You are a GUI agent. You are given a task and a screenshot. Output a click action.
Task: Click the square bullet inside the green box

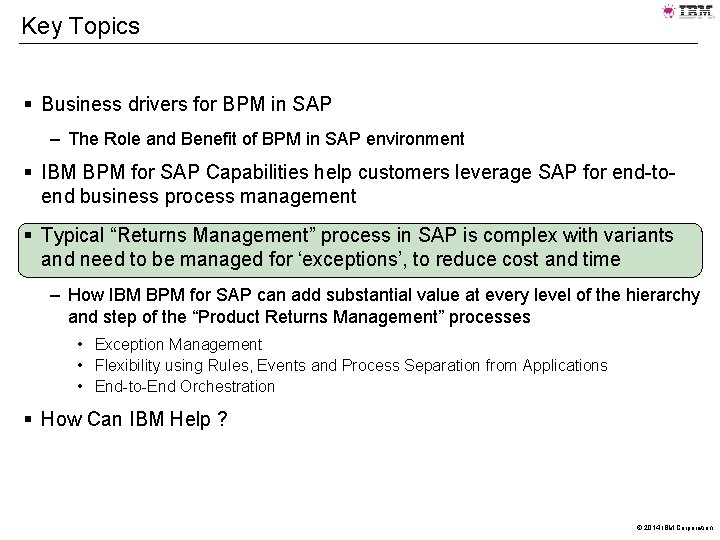[28, 236]
